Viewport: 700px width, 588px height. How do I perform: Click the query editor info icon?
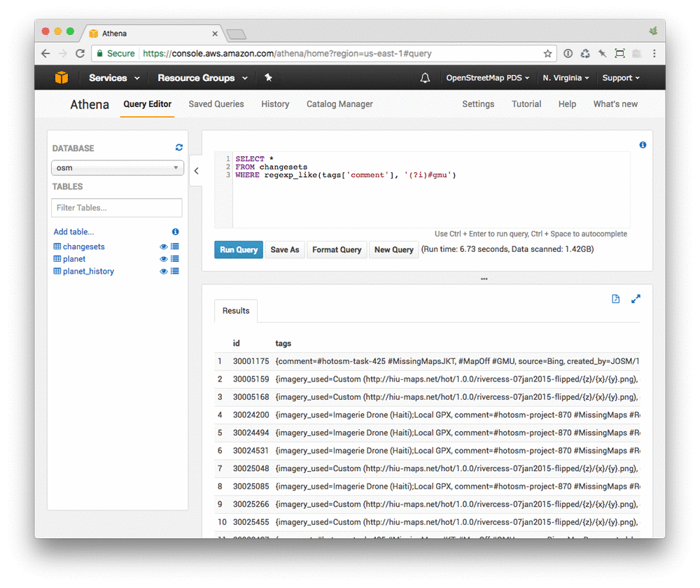[643, 145]
